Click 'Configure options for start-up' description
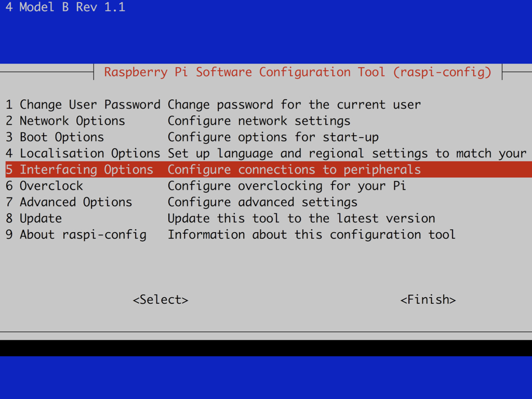The width and height of the screenshot is (532, 399). point(273,137)
